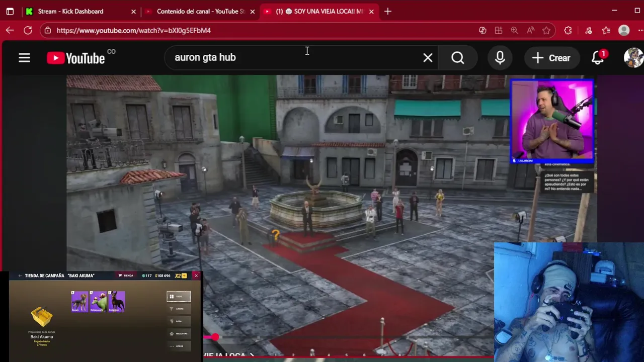Image resolution: width=644 pixels, height=362 pixels.
Task: Close the Tienda de Campaña overlay
Action: [196, 276]
